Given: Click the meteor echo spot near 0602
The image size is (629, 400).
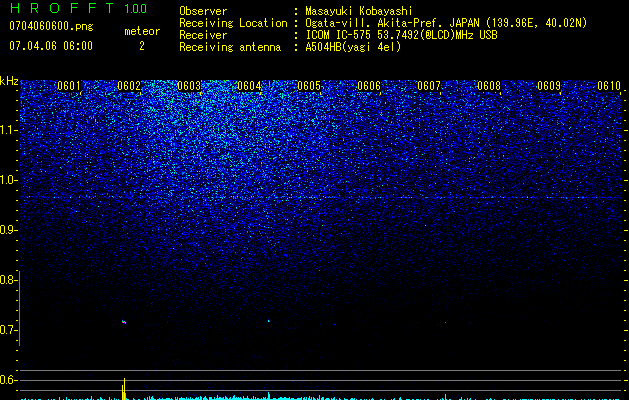Looking at the screenshot, I should click(124, 322).
